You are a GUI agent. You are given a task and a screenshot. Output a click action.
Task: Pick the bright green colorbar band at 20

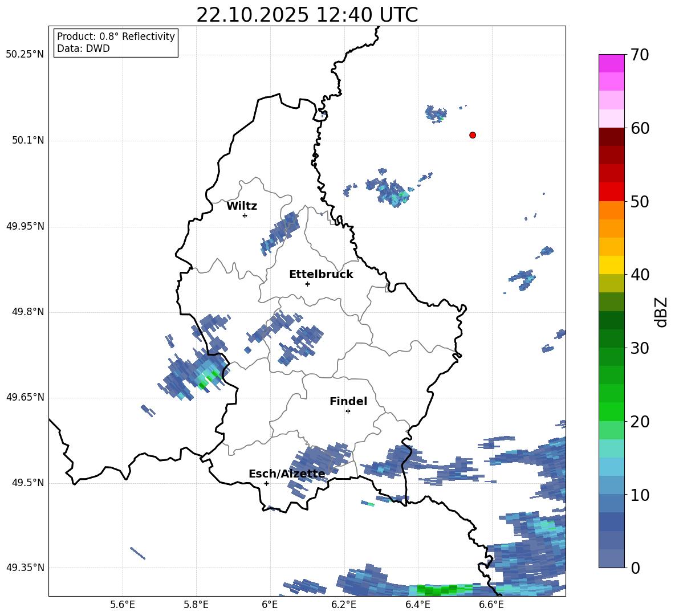(611, 411)
